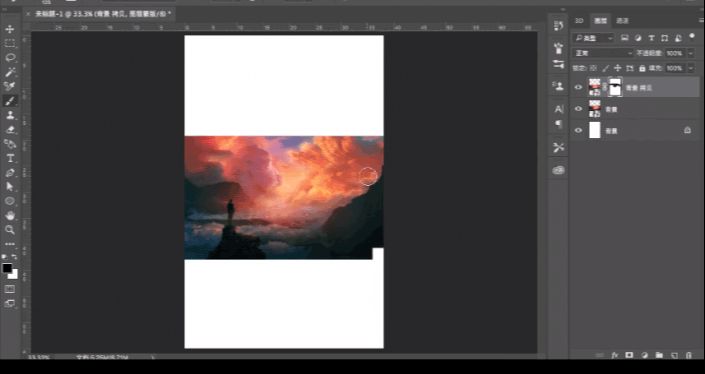Viewport: 705px width, 374px height.
Task: Delete layer with trash icon
Action: 689,355
